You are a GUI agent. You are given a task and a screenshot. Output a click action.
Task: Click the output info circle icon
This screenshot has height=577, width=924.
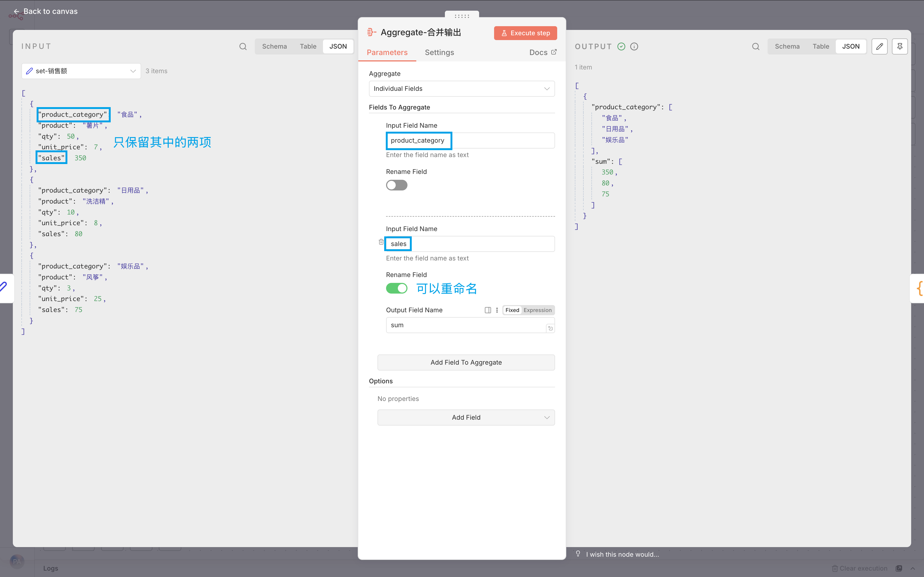click(634, 46)
